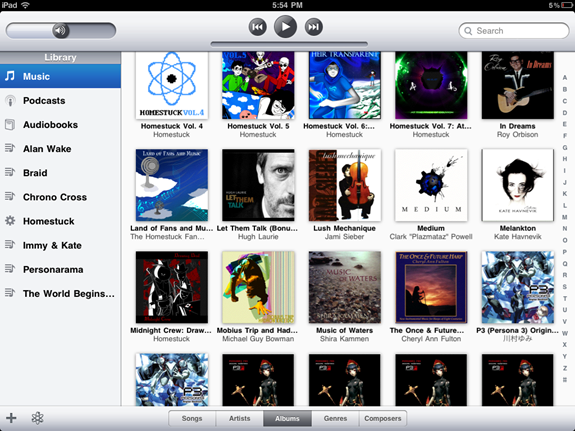Open the Mobius Trip album cover
575x431 pixels.
point(258,287)
